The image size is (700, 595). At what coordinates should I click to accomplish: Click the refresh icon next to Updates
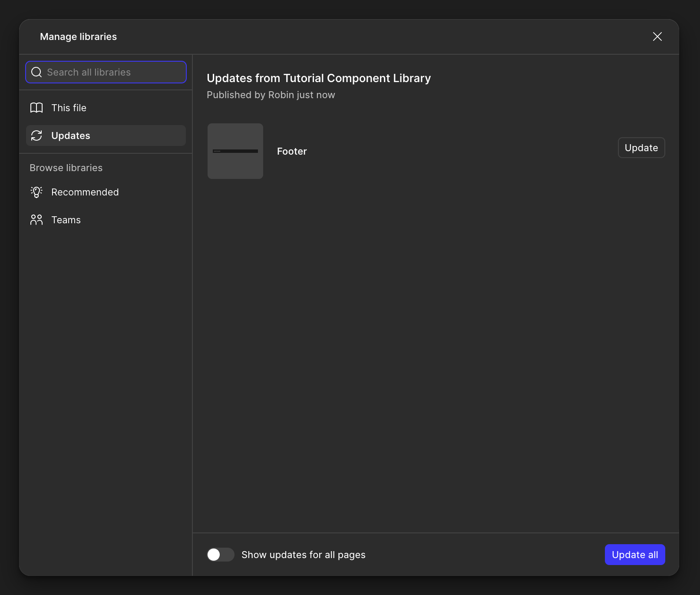pos(36,136)
